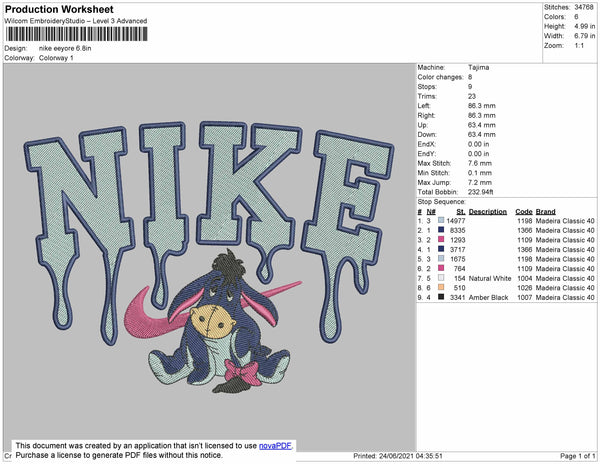Click the Stops value 9

(x=470, y=86)
